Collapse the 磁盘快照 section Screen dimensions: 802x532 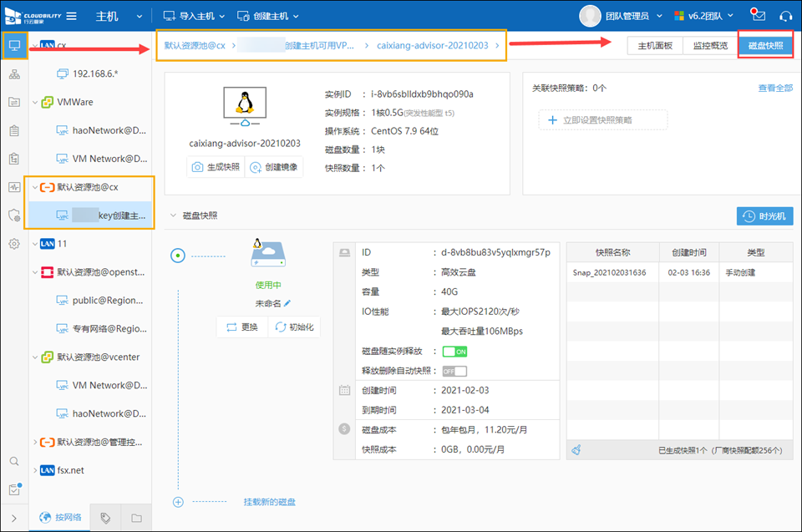pyautogui.click(x=174, y=215)
